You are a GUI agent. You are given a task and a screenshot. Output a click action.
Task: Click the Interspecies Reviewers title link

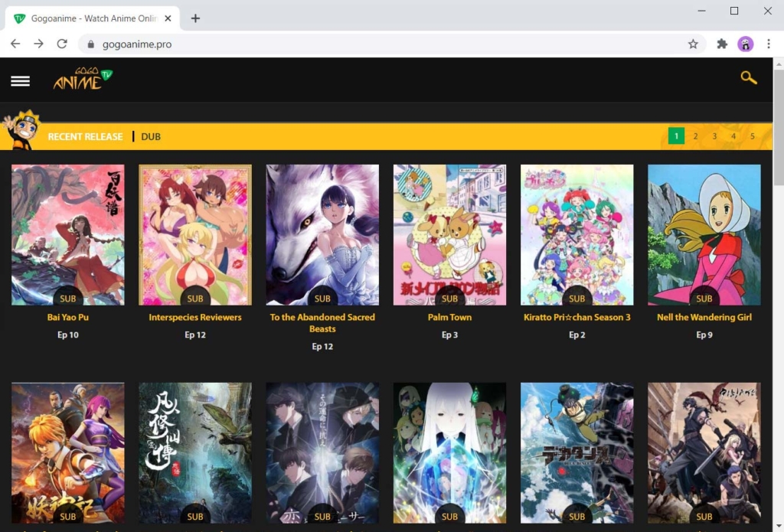(x=195, y=317)
